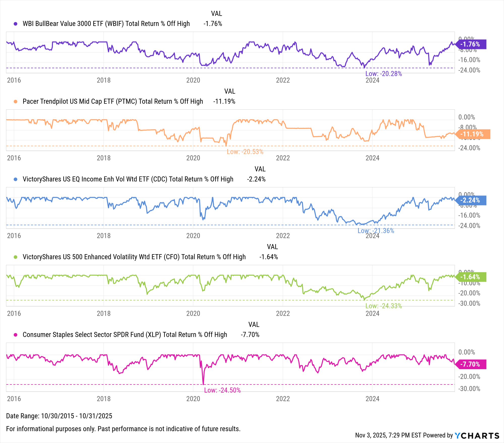
Task: Click the purple WBIF legend dot
Action: point(16,24)
